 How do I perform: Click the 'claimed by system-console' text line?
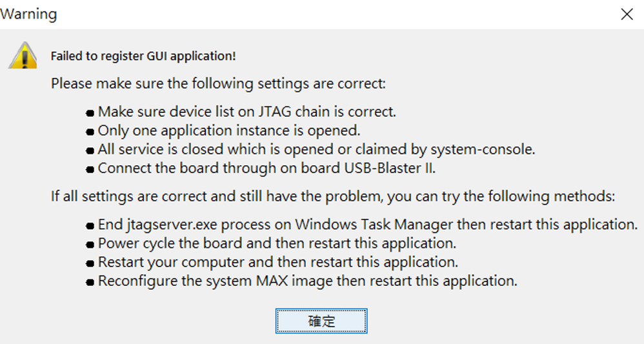click(x=316, y=149)
